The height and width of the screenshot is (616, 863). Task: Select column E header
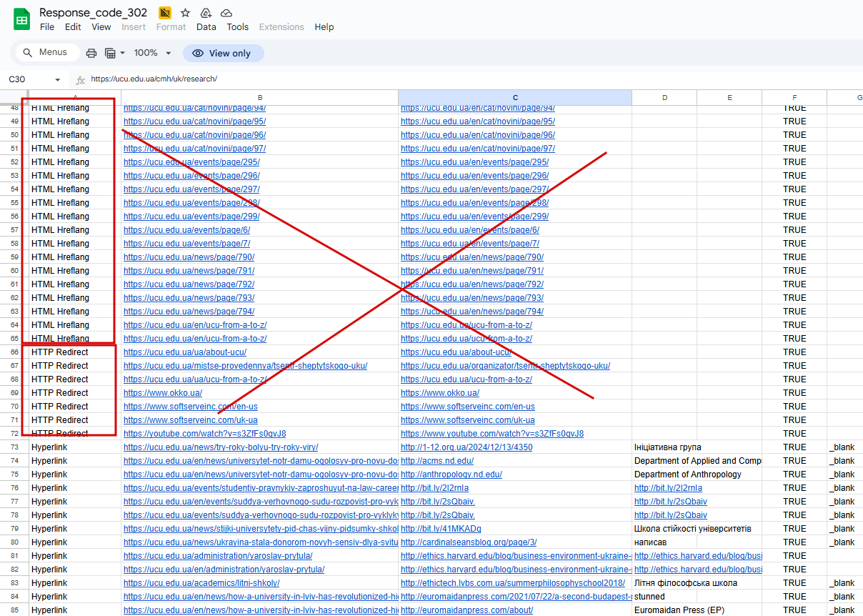[729, 97]
